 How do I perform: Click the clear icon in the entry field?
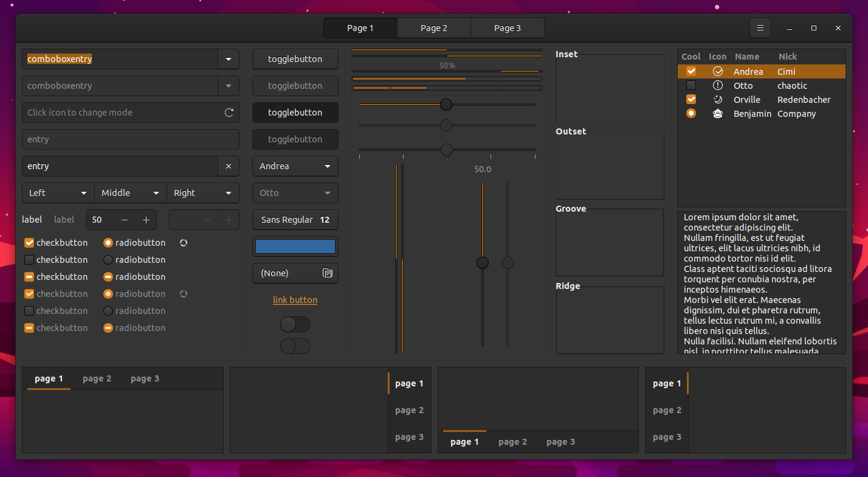point(229,166)
